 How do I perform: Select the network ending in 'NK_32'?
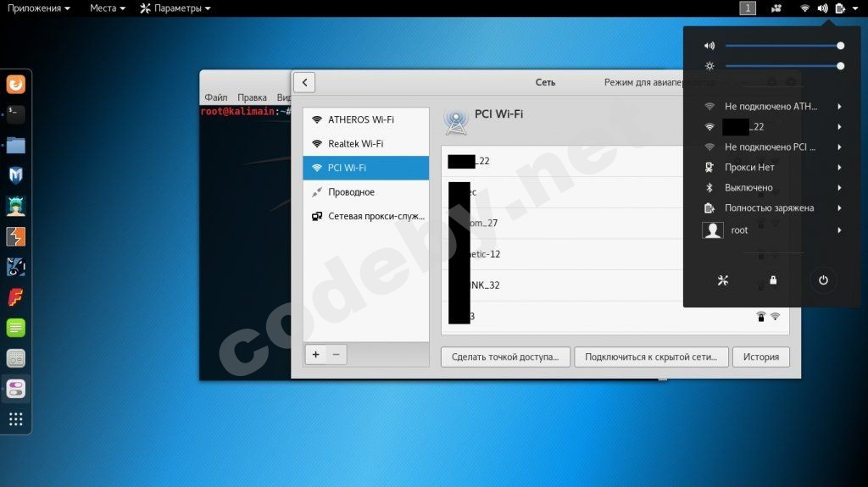click(563, 285)
